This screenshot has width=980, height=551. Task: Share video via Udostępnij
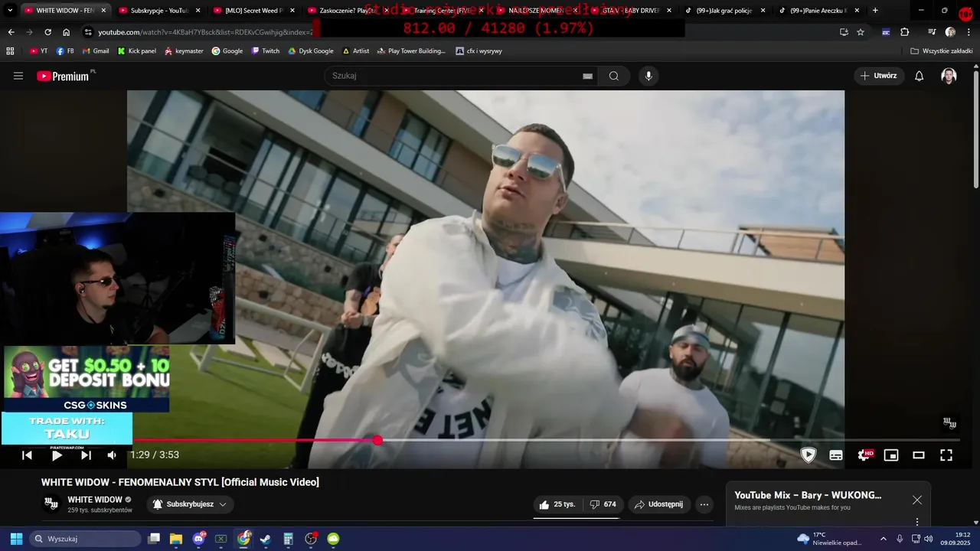pyautogui.click(x=660, y=504)
